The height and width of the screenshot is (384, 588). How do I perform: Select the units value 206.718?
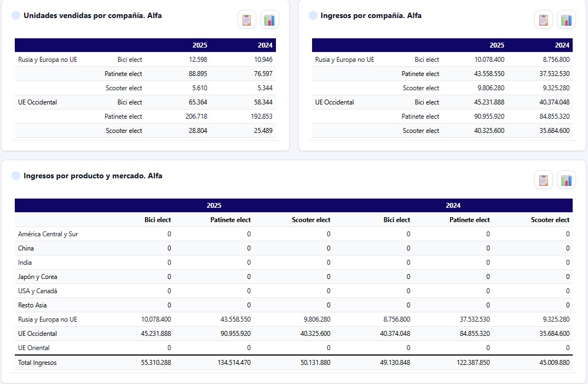[x=197, y=117]
